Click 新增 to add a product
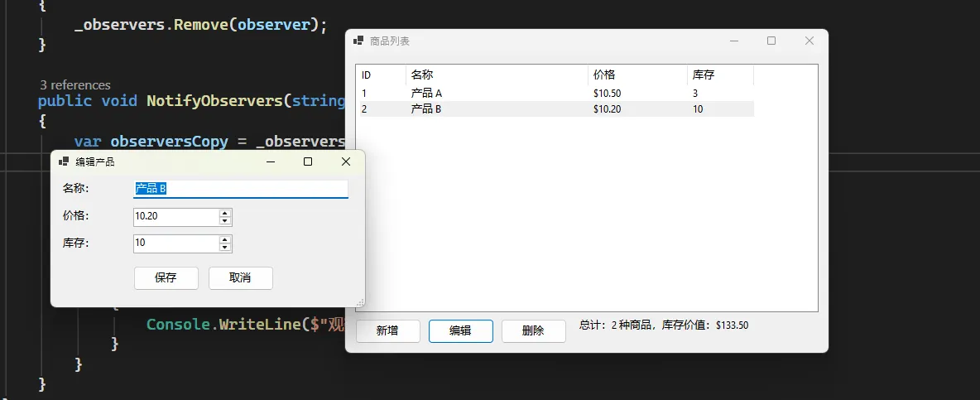 [387, 330]
